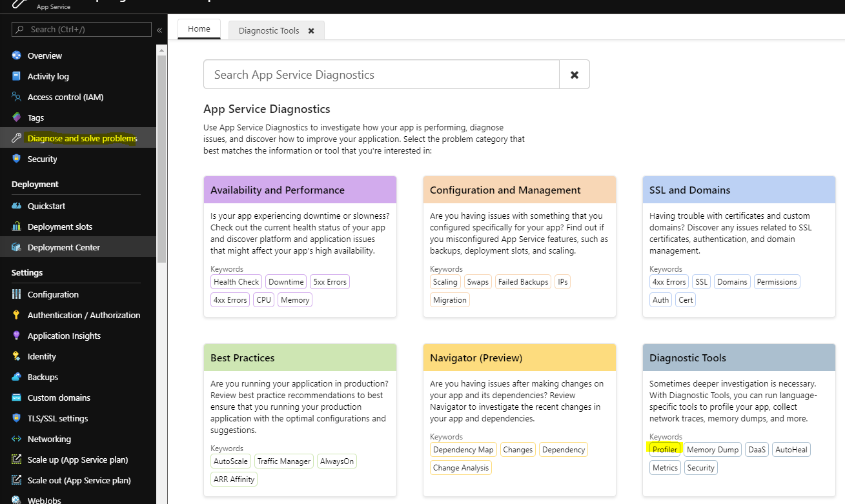Focus the Search App Service Diagnostics field
845x504 pixels.
click(382, 75)
